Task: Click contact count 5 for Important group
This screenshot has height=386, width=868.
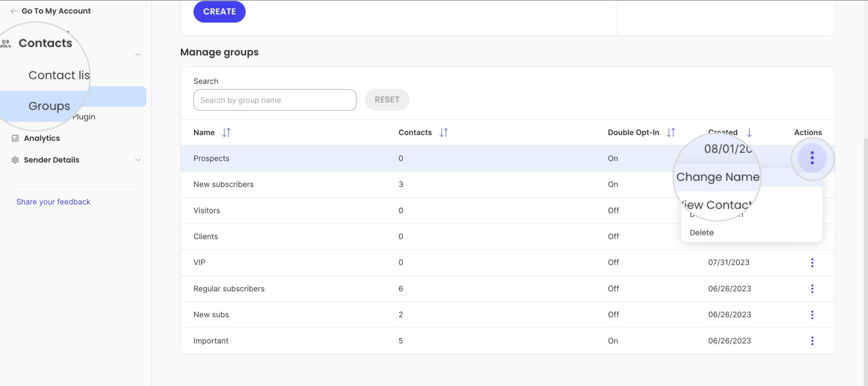Action: click(401, 341)
